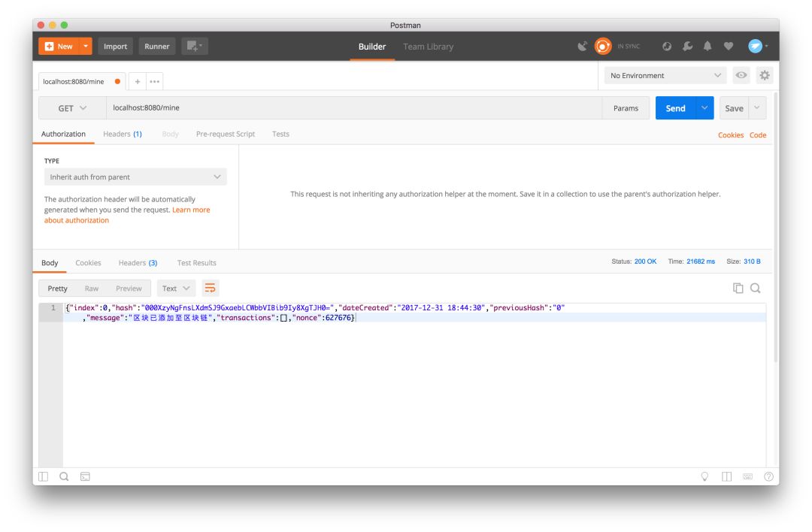Screen dimensions: 812x532
Task: Switch response view to Raw
Action: [92, 289]
